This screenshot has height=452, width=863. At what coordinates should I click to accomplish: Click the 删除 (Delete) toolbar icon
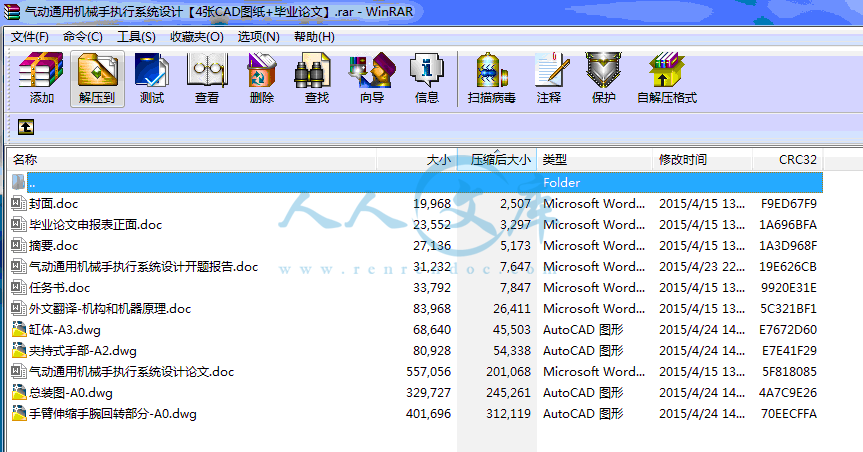coord(262,70)
